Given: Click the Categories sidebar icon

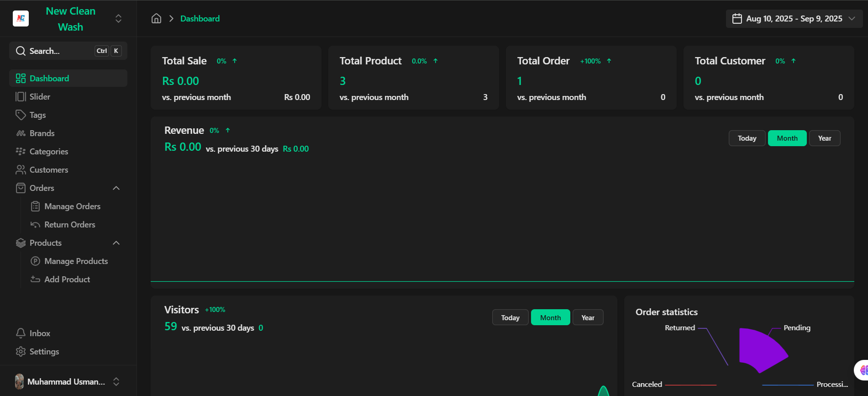Looking at the screenshot, I should tap(21, 151).
